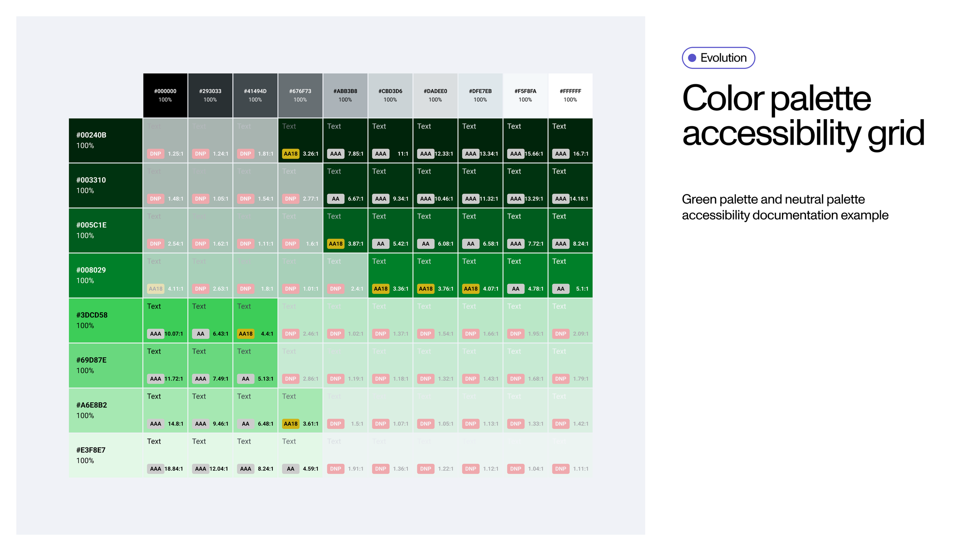The height and width of the screenshot is (551, 980).
Task: Click the Evolution tag pill
Action: tap(718, 58)
